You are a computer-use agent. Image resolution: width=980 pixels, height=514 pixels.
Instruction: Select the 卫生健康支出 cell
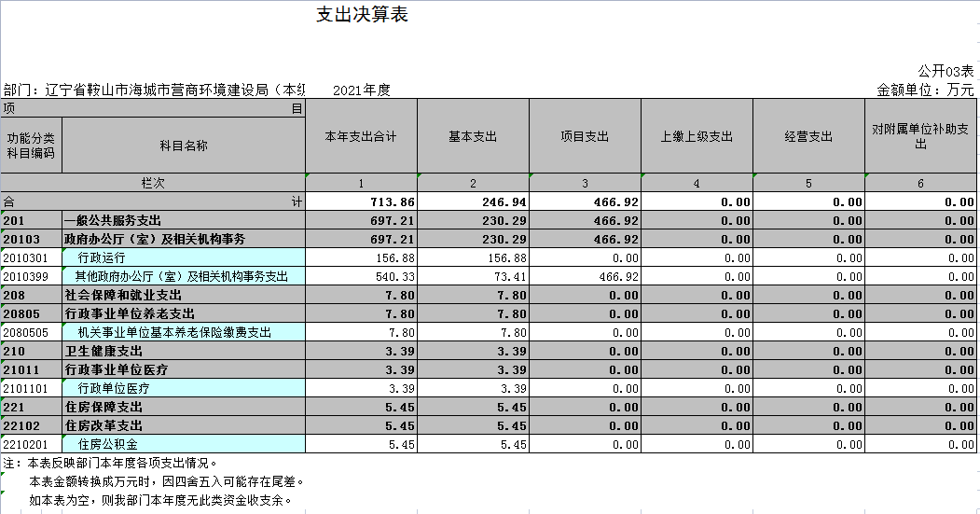(184, 352)
